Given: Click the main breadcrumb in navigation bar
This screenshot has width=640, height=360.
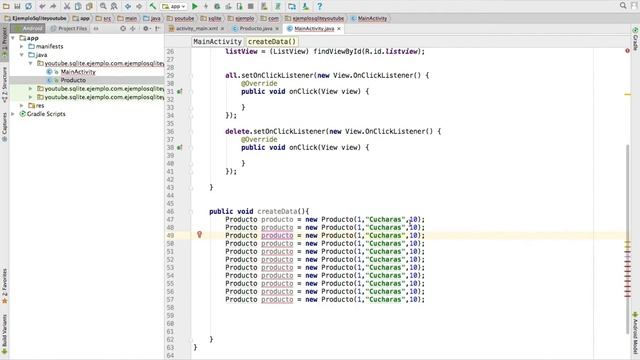Looking at the screenshot, I should [x=127, y=18].
